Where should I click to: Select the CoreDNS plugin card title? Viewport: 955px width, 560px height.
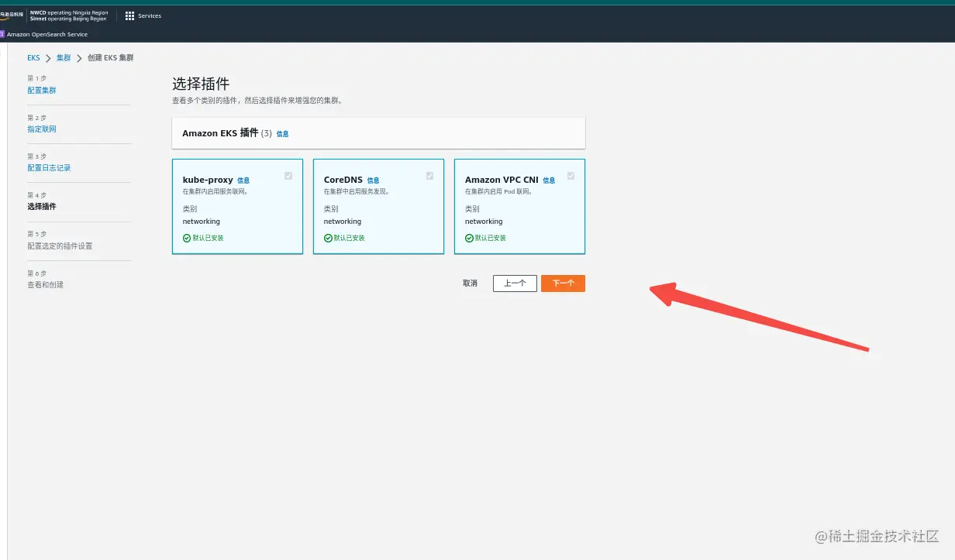343,180
